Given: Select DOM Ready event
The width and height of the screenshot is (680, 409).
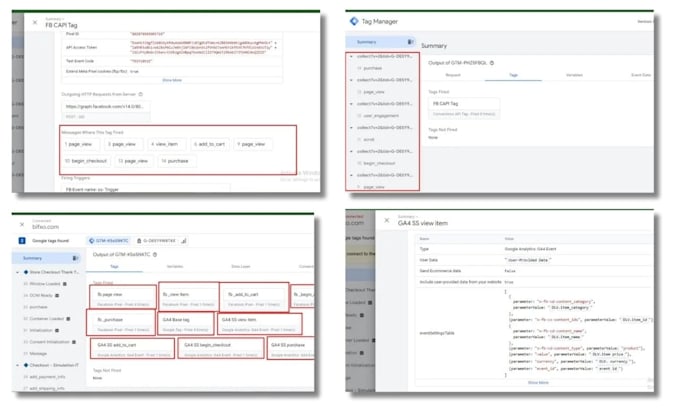Looking at the screenshot, I should pyautogui.click(x=41, y=296).
